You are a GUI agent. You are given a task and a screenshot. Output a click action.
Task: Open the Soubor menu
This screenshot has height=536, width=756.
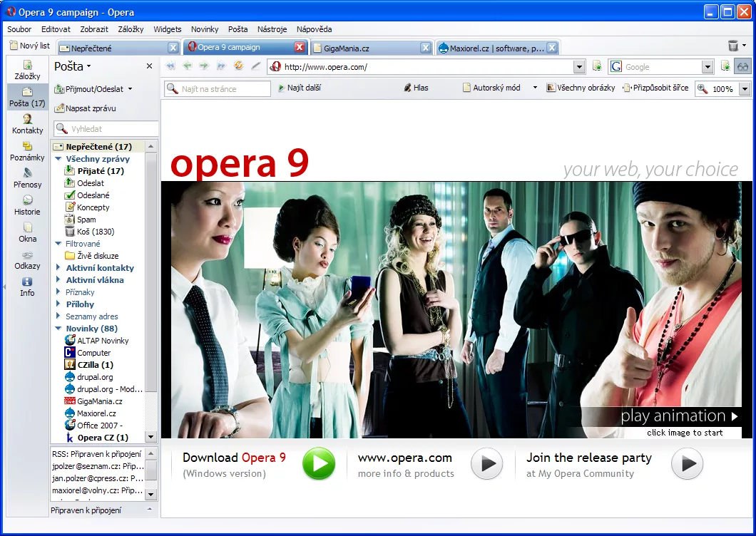(x=19, y=29)
